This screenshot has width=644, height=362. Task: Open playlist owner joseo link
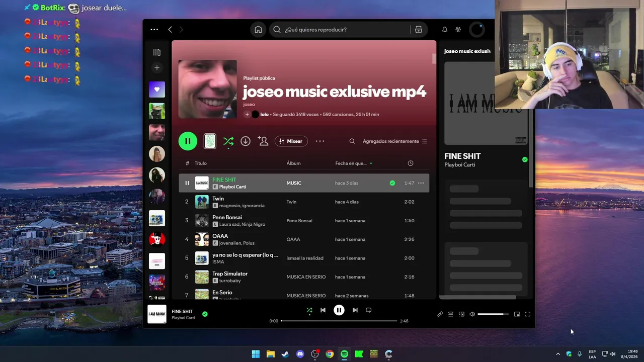[249, 105]
